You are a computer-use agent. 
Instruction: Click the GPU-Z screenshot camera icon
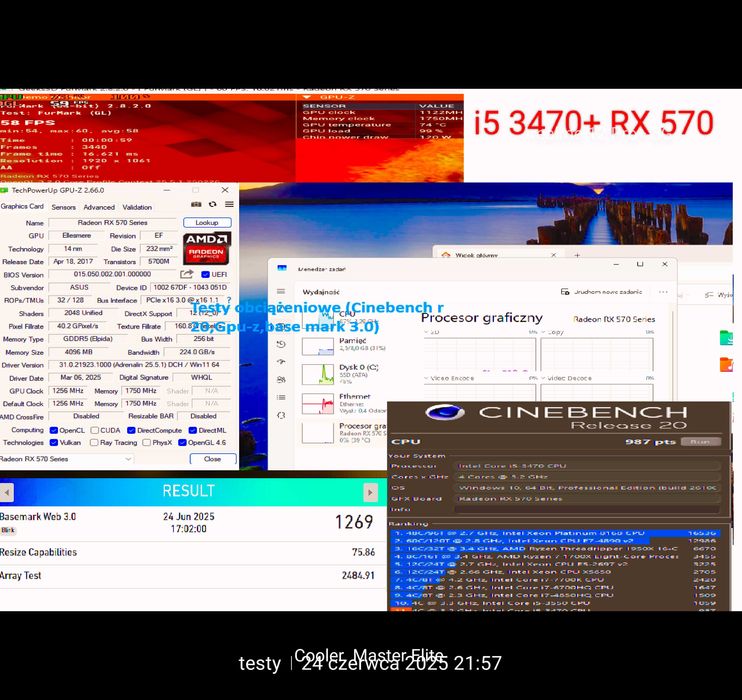(x=196, y=204)
